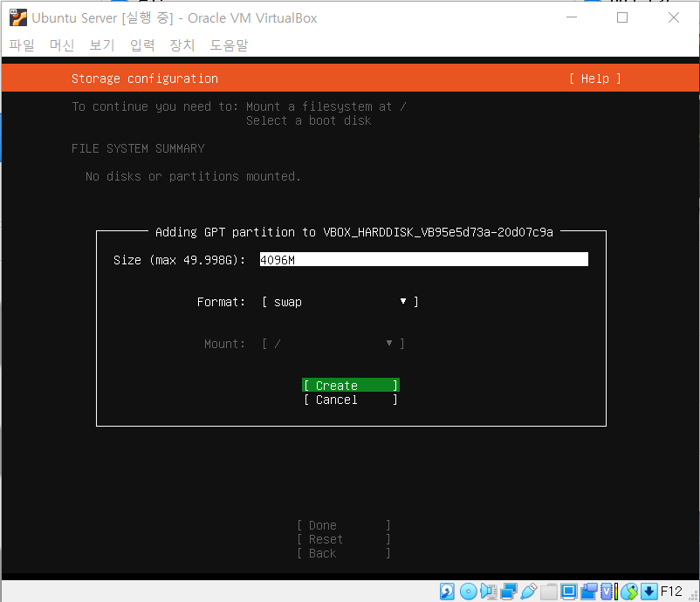The width and height of the screenshot is (700, 602).
Task: Open the 장치 menu
Action: [182, 45]
